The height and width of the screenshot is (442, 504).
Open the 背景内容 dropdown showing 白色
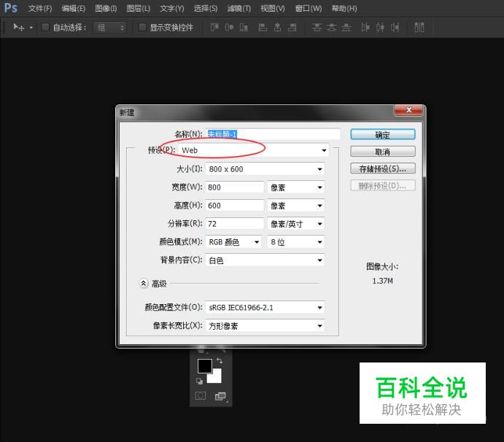265,260
